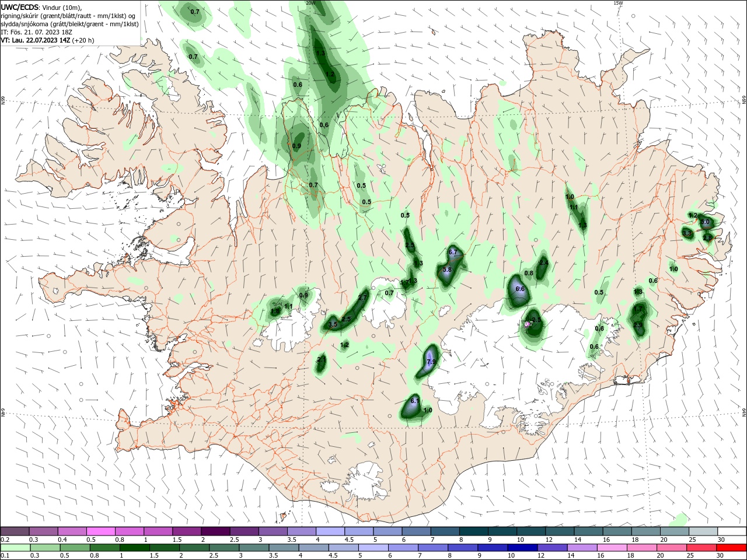The width and height of the screenshot is (747, 560).
Task: Click the 2.7 precipitation value on the map
Action: click(x=362, y=298)
